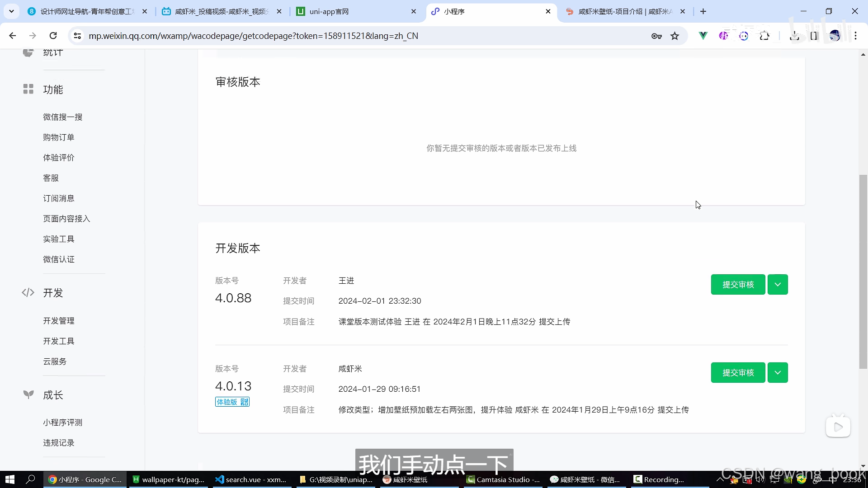Click the scrollbar down arrow
Screen dimensions: 868x488
click(x=863, y=465)
